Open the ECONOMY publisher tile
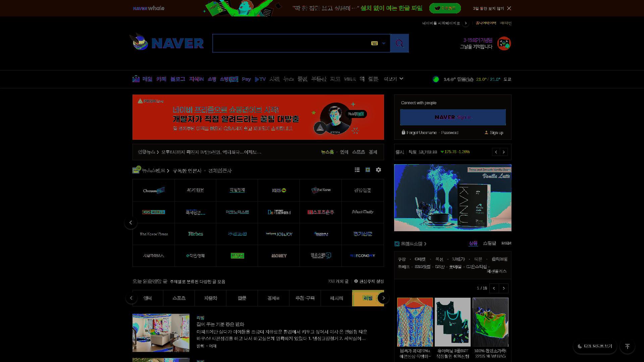The height and width of the screenshot is (362, 644). click(363, 256)
